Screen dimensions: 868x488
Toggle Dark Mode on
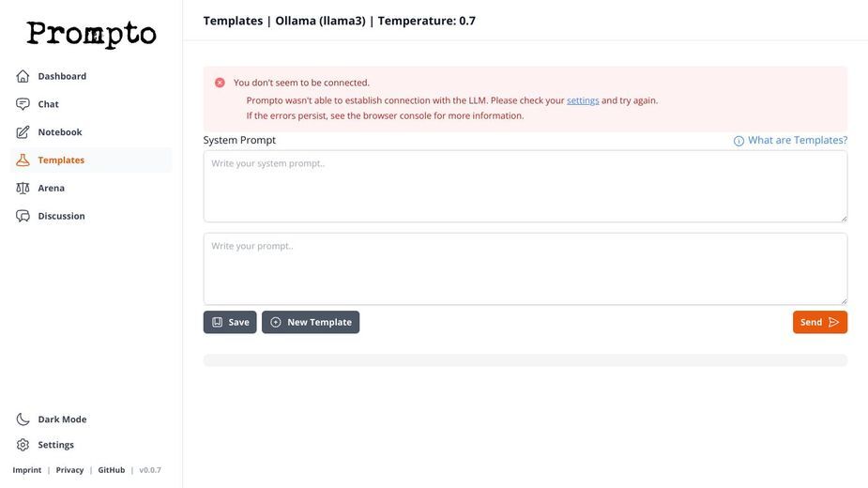click(x=51, y=419)
